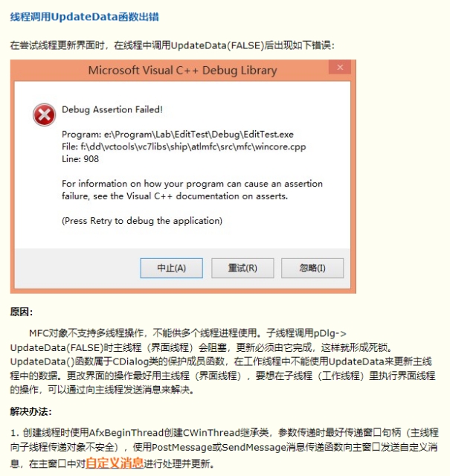Click the Press Retry to debug hint
The image size is (450, 476).
(142, 221)
